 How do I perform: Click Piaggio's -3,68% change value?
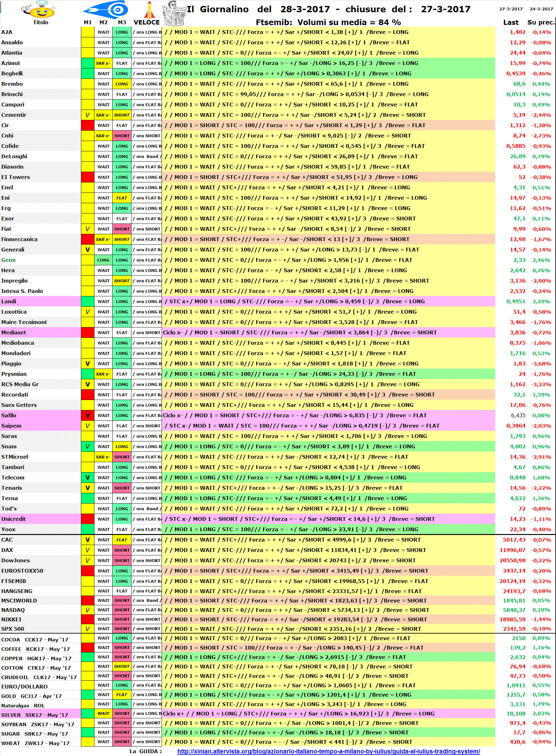(x=541, y=364)
